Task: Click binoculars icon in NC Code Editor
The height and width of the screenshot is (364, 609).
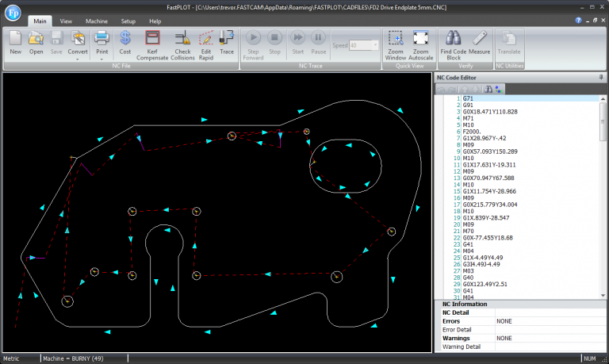Action: click(x=488, y=89)
